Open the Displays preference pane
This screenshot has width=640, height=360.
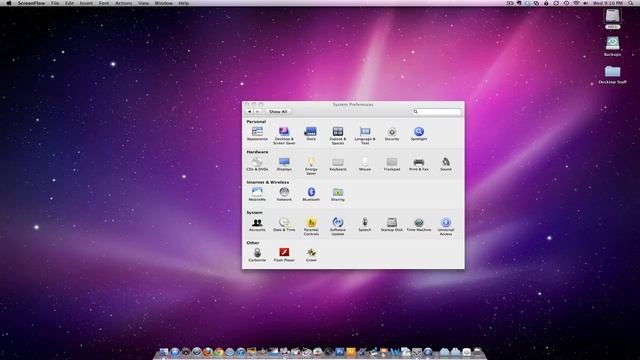coord(284,164)
